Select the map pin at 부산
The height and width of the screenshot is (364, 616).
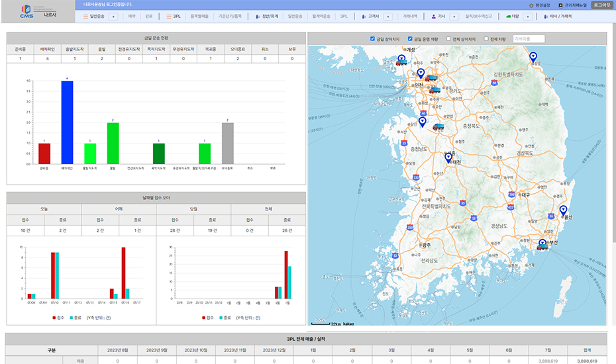tap(542, 243)
